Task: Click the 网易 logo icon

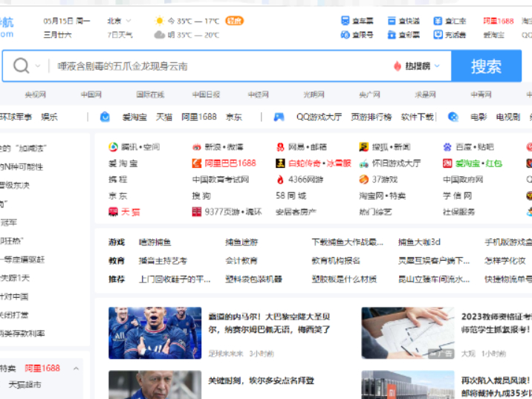Action: point(280,147)
